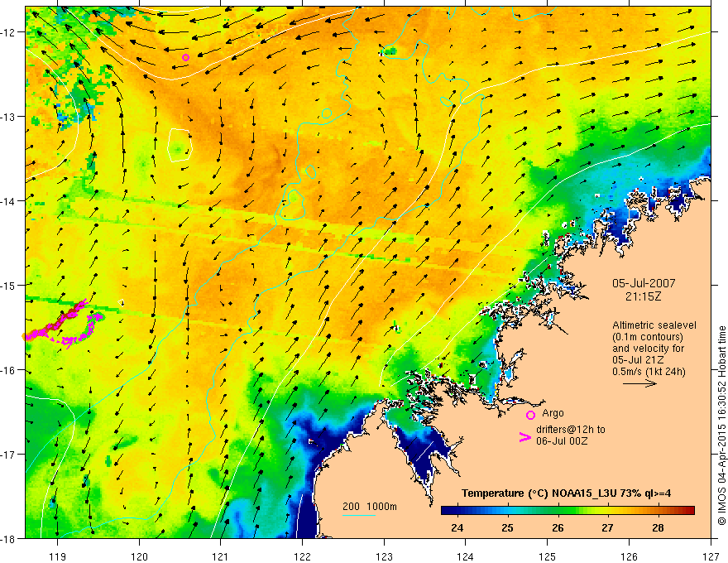Click the longitude axis label 121
The height and width of the screenshot is (563, 728).
[221, 556]
